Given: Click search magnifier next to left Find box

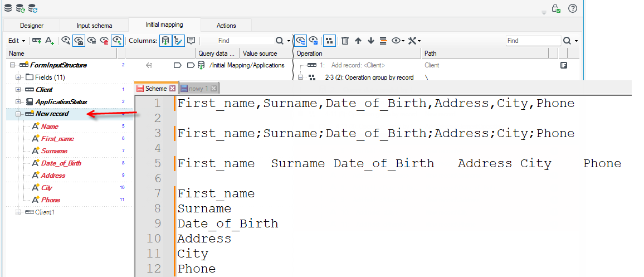Looking at the screenshot, I should pyautogui.click(x=280, y=41).
